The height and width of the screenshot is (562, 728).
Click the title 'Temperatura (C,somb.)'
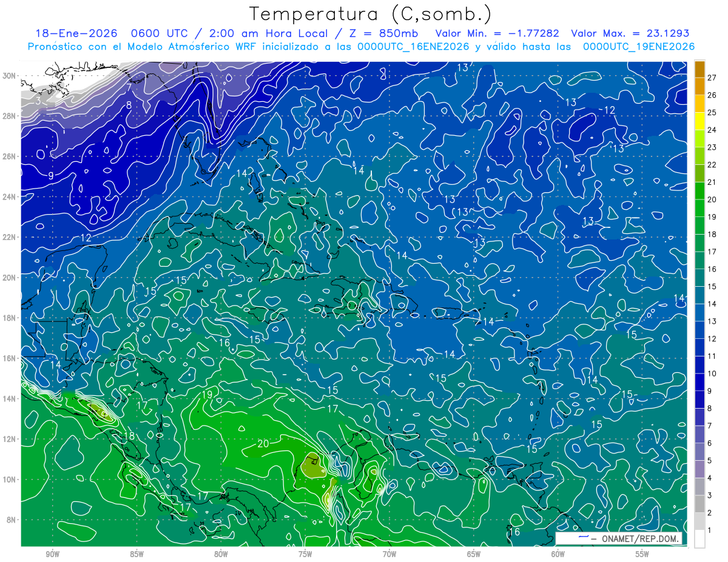pyautogui.click(x=371, y=14)
